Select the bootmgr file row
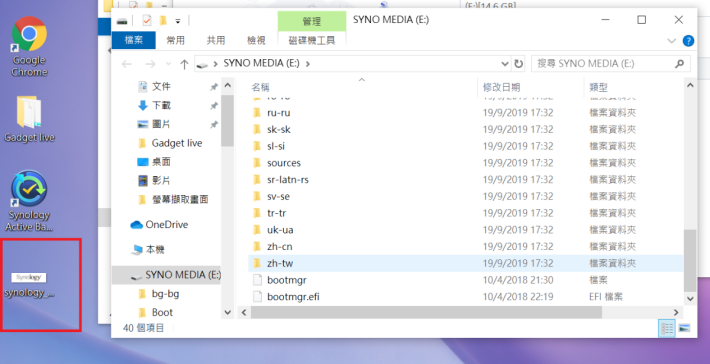Viewport: 710px width, 364px height. tap(465, 280)
